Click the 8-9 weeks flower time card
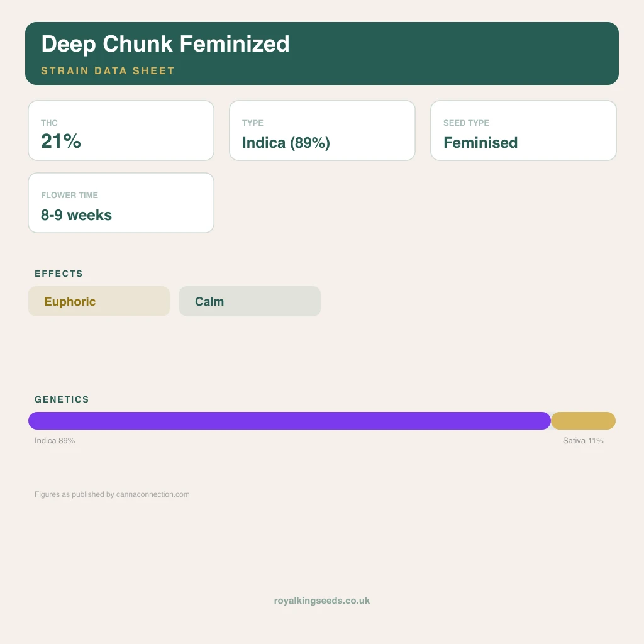 point(121,203)
